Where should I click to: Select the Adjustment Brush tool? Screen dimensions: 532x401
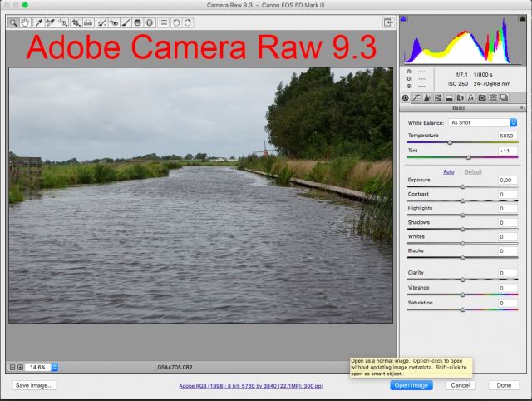pyautogui.click(x=126, y=22)
